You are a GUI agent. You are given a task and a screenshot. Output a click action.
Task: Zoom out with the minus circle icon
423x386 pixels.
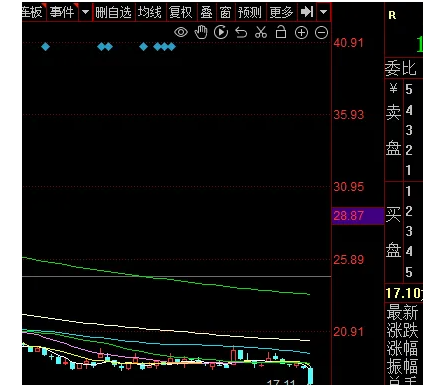pyautogui.click(x=321, y=33)
